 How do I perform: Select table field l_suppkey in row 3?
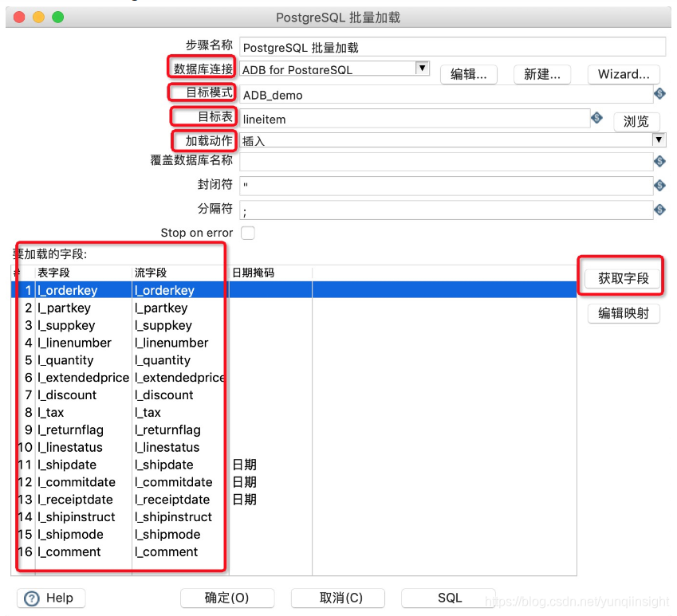66,325
